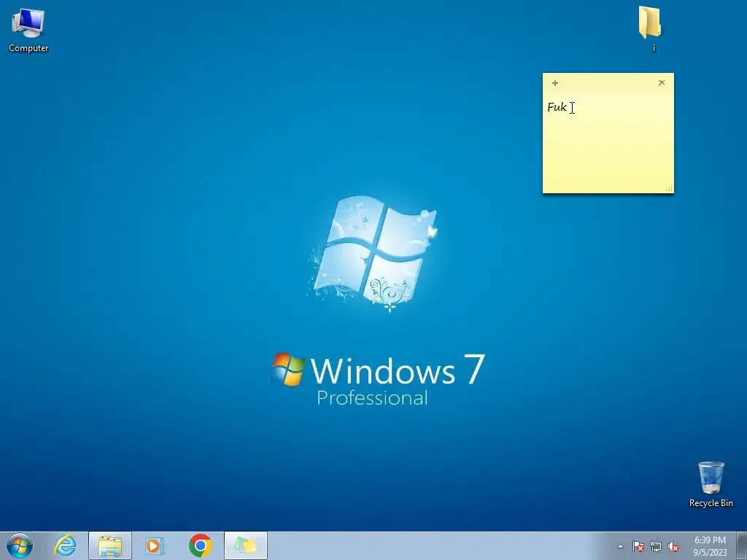
Task: Open Windows Explorer from taskbar
Action: [x=110, y=545]
